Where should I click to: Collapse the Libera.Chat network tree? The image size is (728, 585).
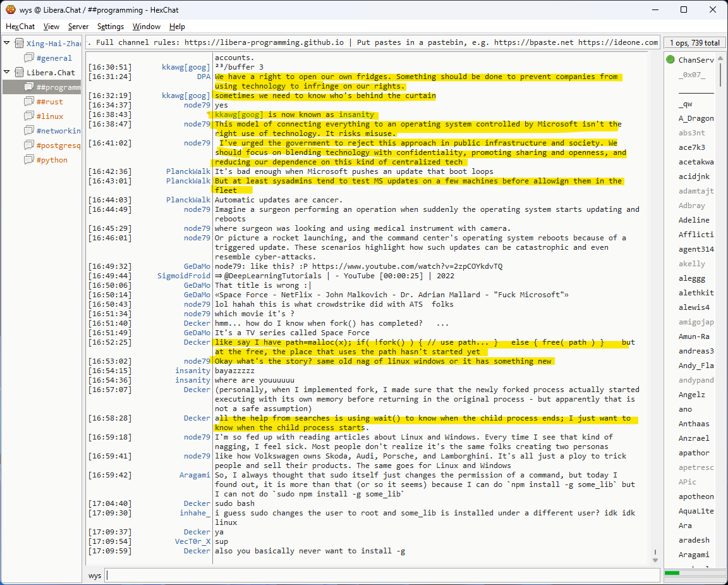(x=7, y=73)
